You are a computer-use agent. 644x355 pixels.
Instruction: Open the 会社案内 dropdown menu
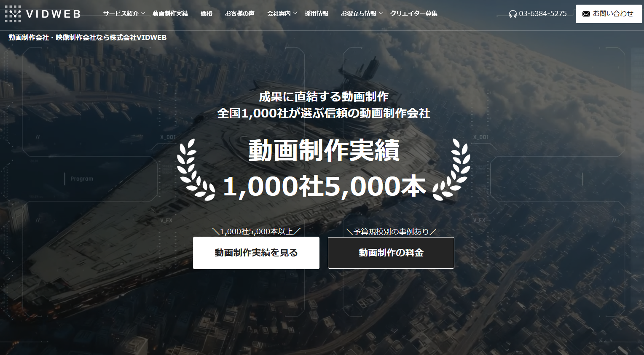point(279,13)
